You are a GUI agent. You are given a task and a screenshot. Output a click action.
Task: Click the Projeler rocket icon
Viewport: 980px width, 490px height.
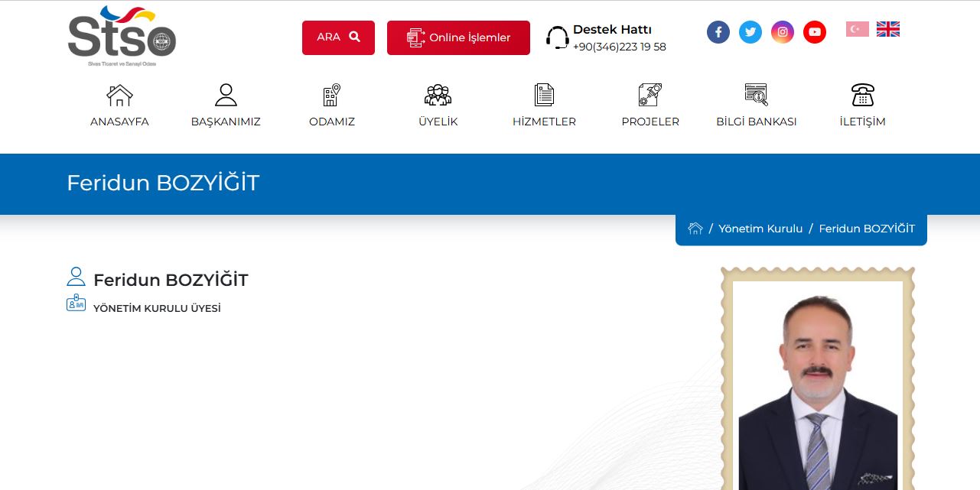pyautogui.click(x=650, y=95)
